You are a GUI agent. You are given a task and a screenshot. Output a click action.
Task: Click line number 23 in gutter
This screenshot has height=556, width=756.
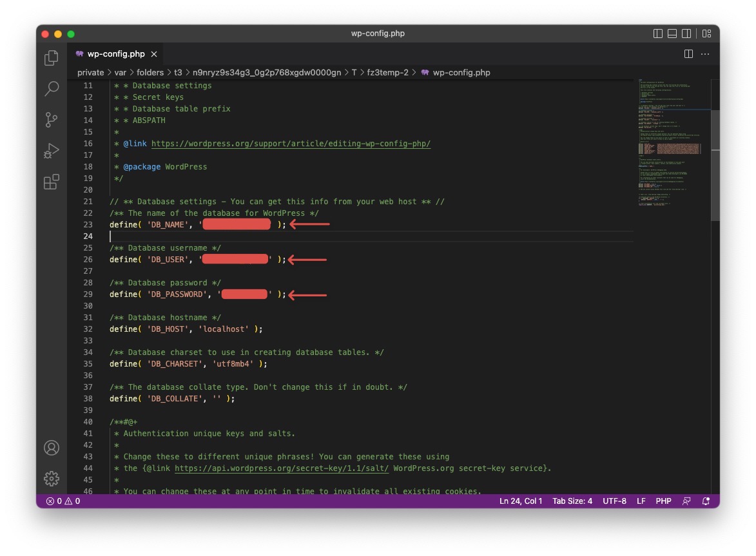click(88, 224)
